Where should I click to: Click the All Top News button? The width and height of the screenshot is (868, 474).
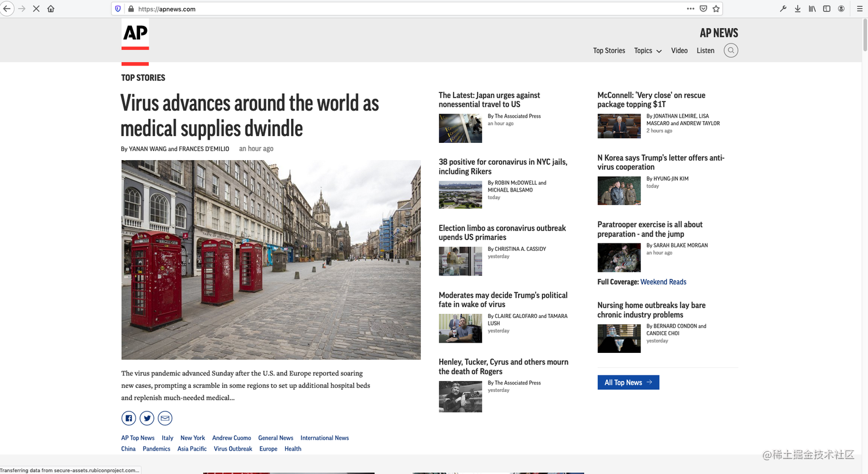628,382
